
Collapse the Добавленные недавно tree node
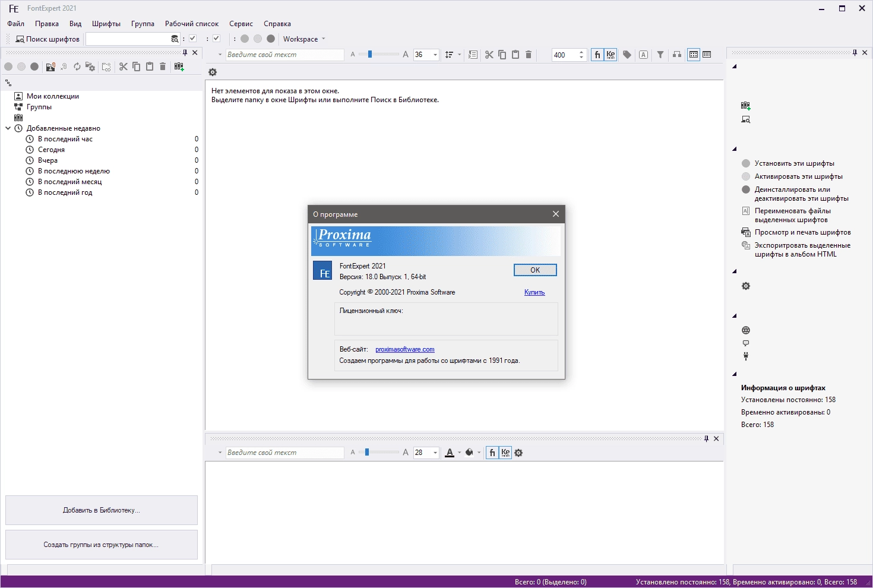(x=8, y=128)
